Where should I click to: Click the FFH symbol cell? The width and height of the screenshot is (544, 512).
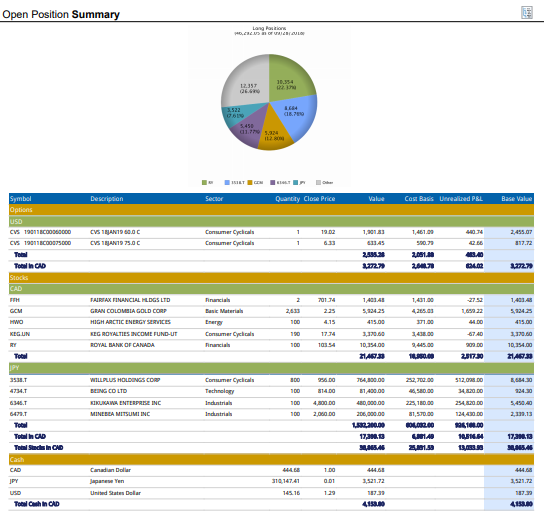15,300
